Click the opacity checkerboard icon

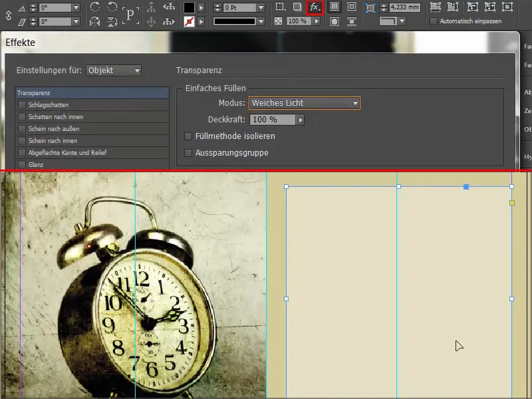point(278,21)
